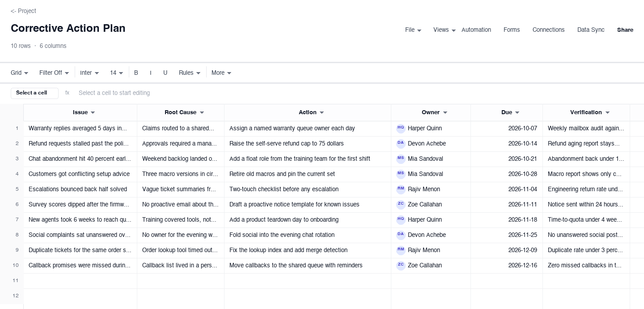The image size is (644, 309).
Task: Open the Issue column header menu arrow
Action: point(93,113)
